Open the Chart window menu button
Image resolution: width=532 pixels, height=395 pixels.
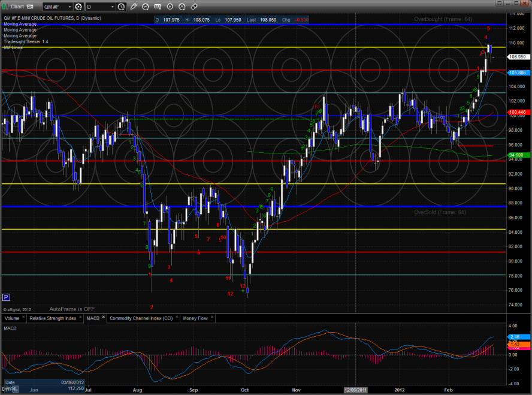pos(17,7)
